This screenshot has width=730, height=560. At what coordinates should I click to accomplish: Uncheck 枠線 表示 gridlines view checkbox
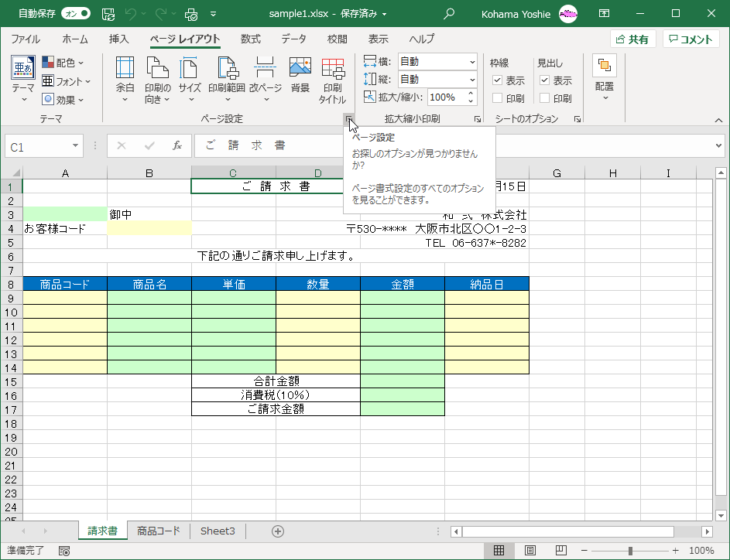coord(497,80)
